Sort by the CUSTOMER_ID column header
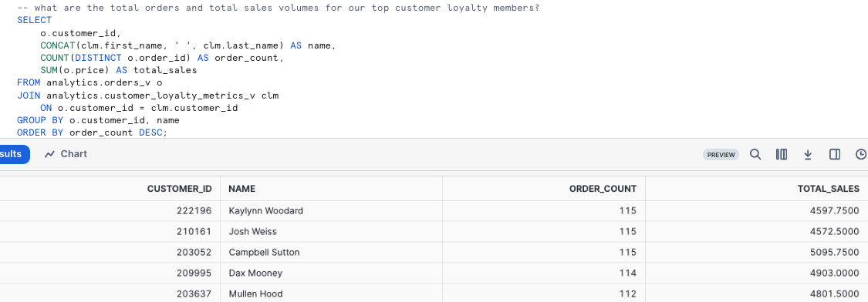 point(179,189)
